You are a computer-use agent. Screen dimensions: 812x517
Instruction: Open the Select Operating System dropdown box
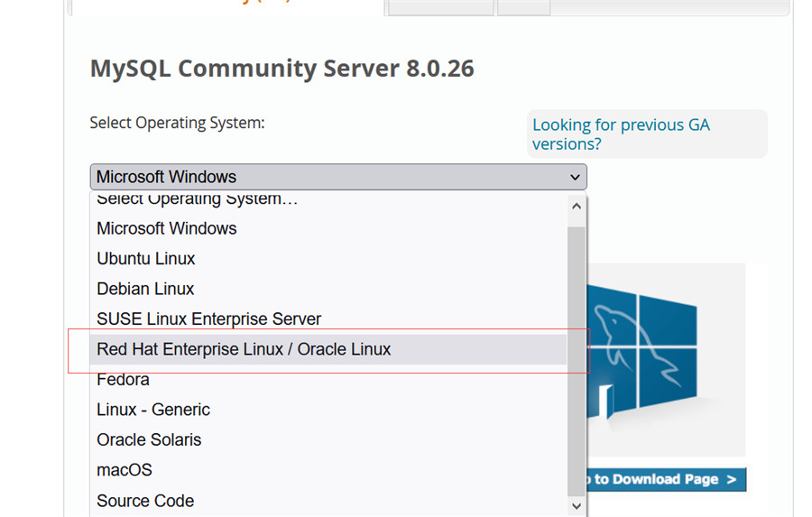(x=338, y=177)
